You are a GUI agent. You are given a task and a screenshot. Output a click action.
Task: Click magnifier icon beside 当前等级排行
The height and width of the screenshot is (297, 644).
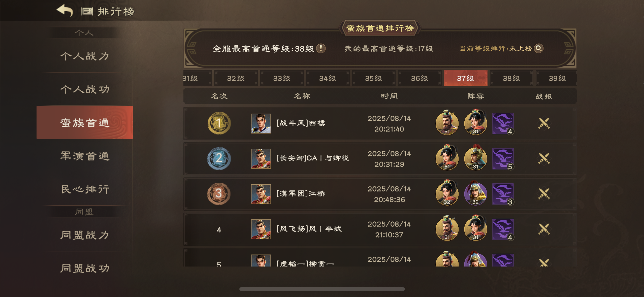tap(538, 48)
